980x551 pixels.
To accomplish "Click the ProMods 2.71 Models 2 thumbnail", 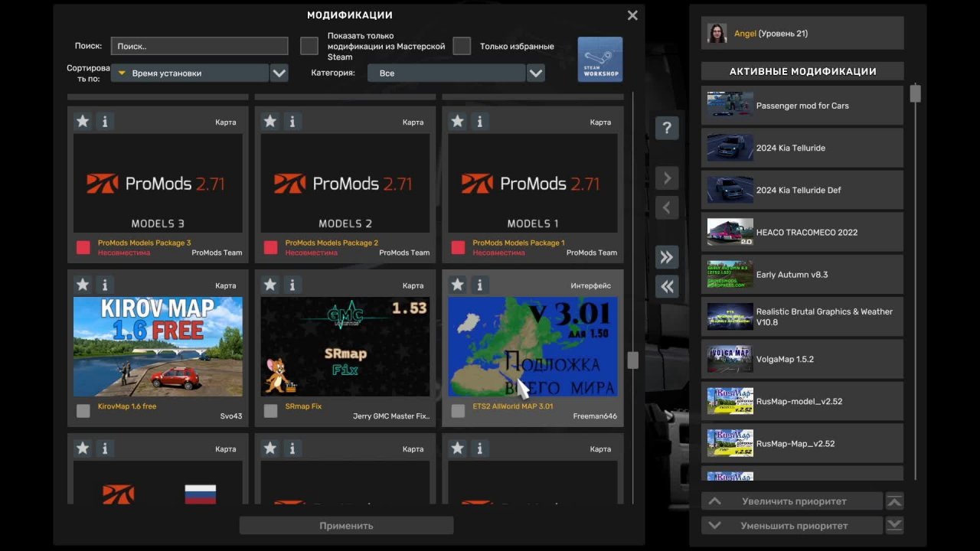I will pos(345,184).
